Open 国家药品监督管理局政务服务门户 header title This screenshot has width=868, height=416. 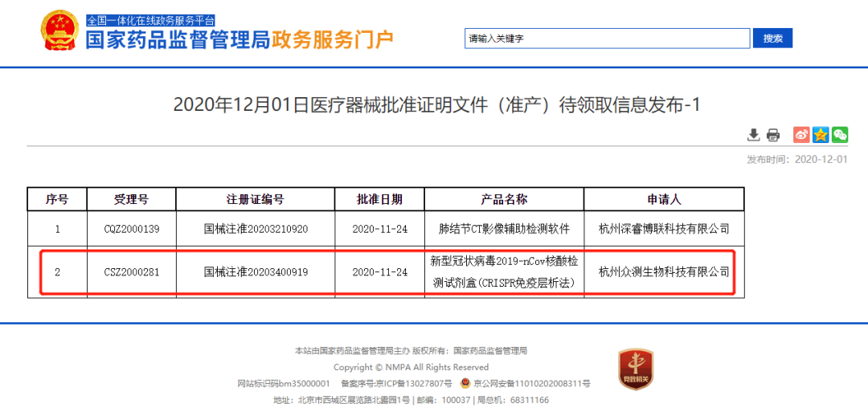point(240,40)
